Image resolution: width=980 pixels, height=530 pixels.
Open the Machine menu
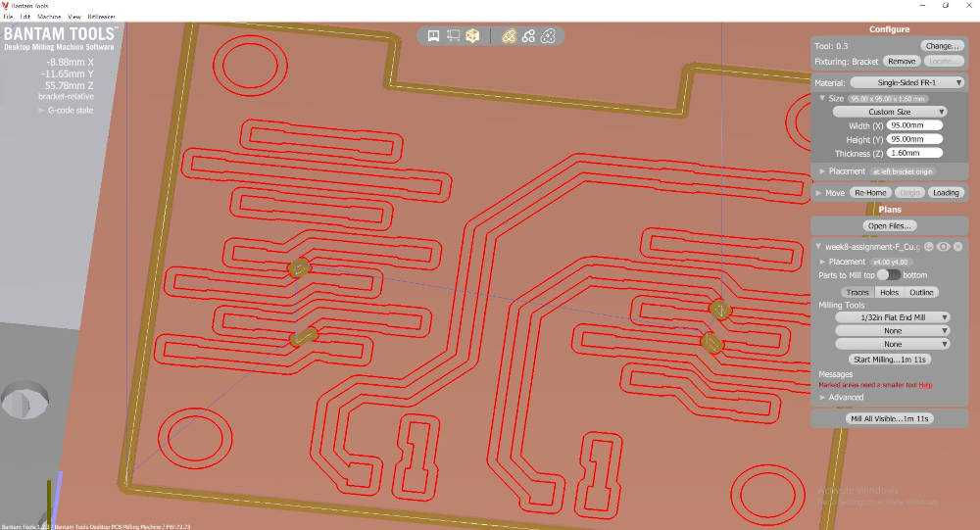(49, 17)
